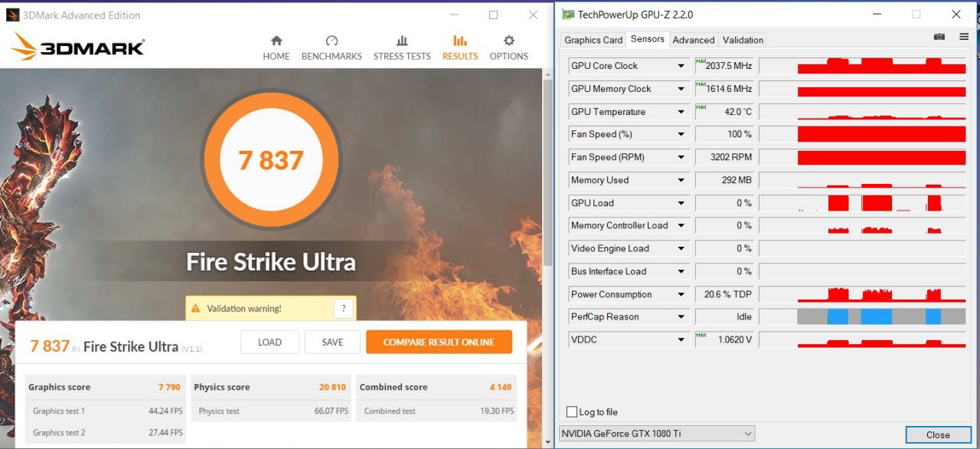This screenshot has height=449, width=980.
Task: Expand the Bus Interface Load dropdown
Action: pos(681,271)
